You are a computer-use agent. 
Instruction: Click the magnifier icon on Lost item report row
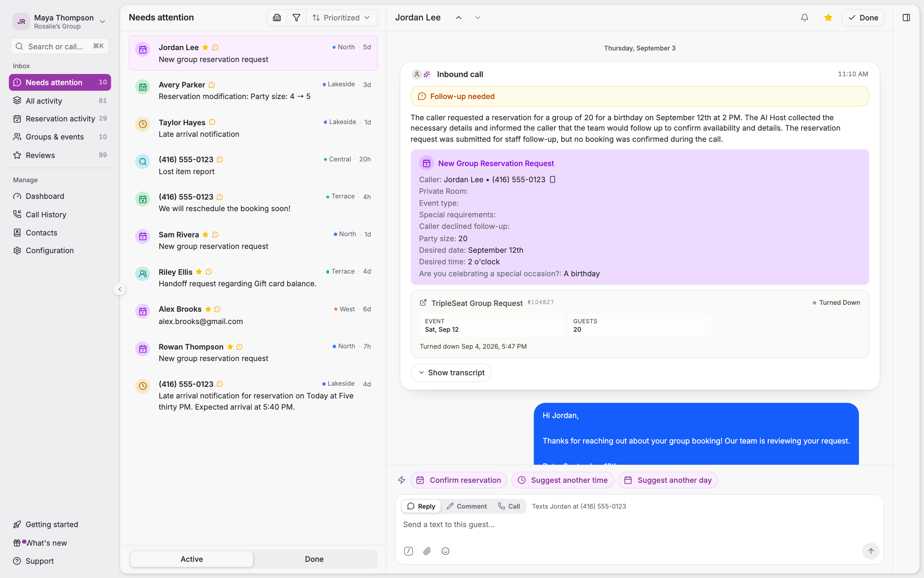(143, 162)
